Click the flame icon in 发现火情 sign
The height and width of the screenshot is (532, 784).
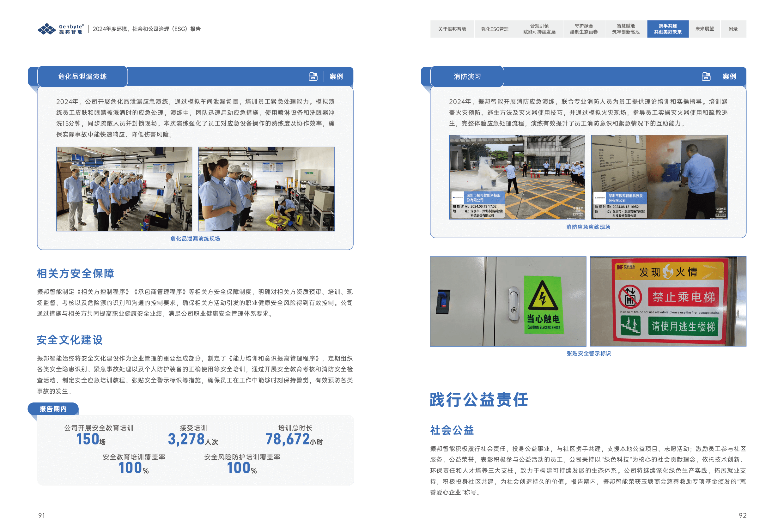click(668, 272)
